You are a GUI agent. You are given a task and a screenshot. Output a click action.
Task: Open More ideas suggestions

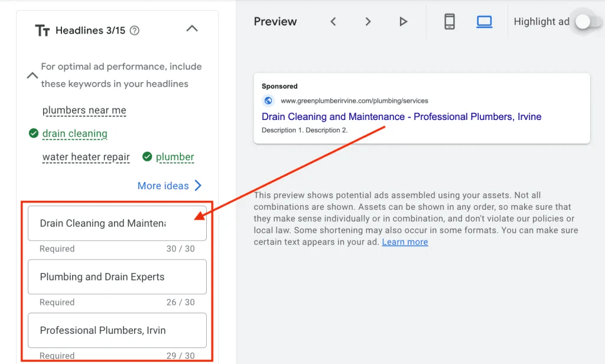pyautogui.click(x=170, y=186)
